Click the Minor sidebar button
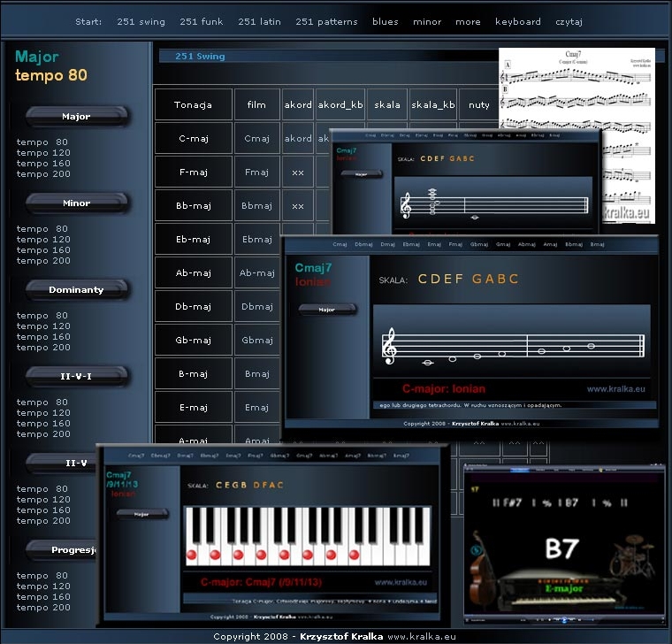672x644 pixels. pyautogui.click(x=76, y=203)
